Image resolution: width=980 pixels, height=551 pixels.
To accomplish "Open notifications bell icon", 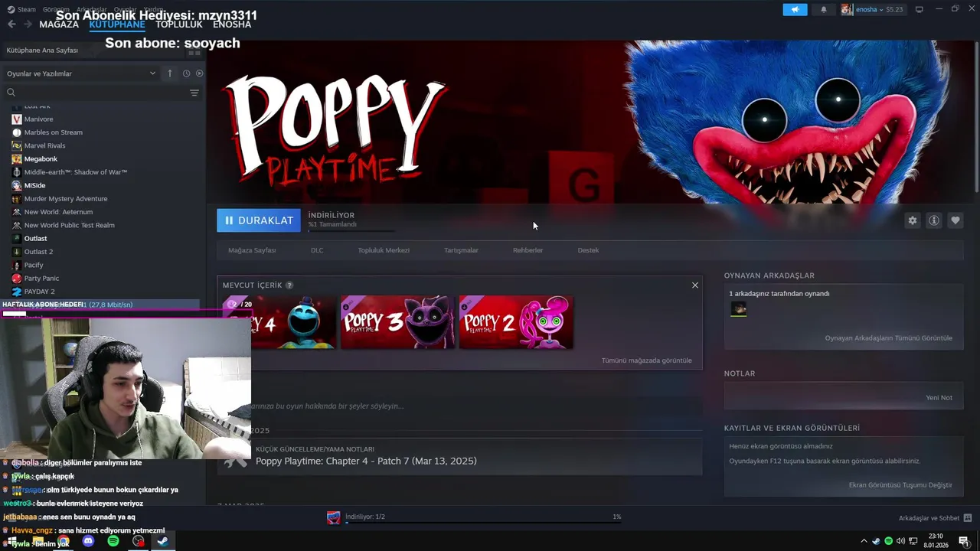I will pos(824,9).
